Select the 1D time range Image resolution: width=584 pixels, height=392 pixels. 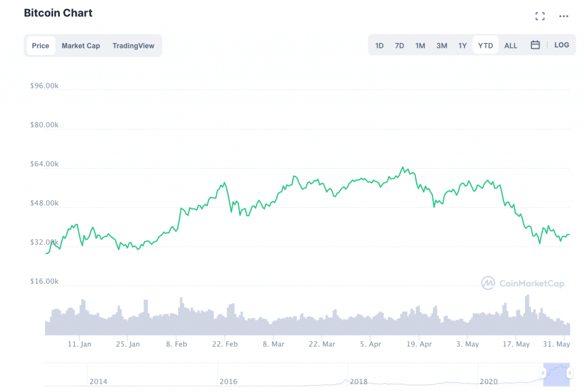click(379, 46)
